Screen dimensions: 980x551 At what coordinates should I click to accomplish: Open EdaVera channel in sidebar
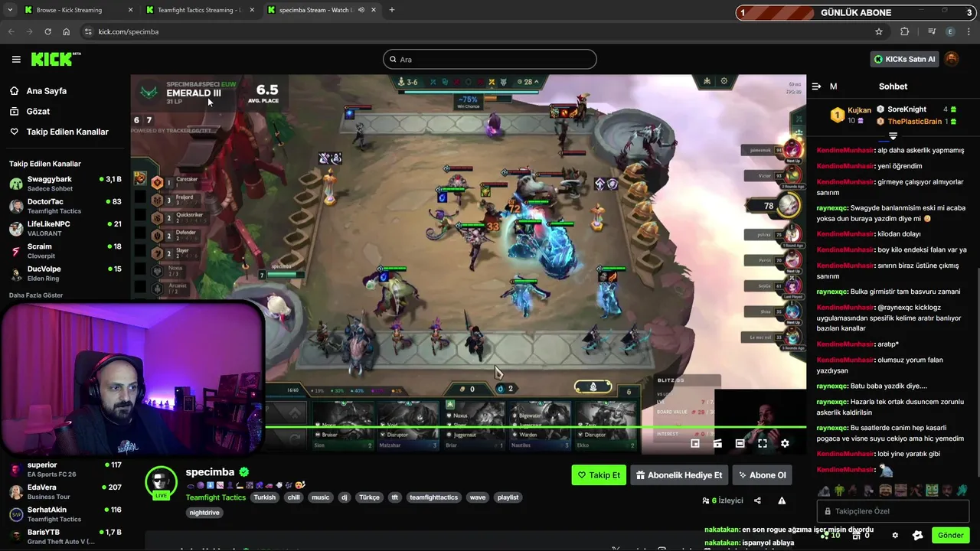click(x=65, y=491)
